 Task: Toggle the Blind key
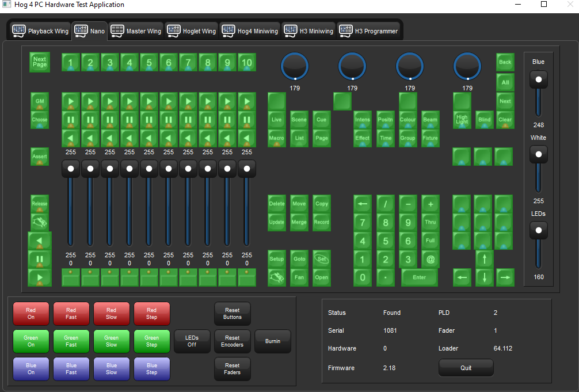[x=485, y=120]
